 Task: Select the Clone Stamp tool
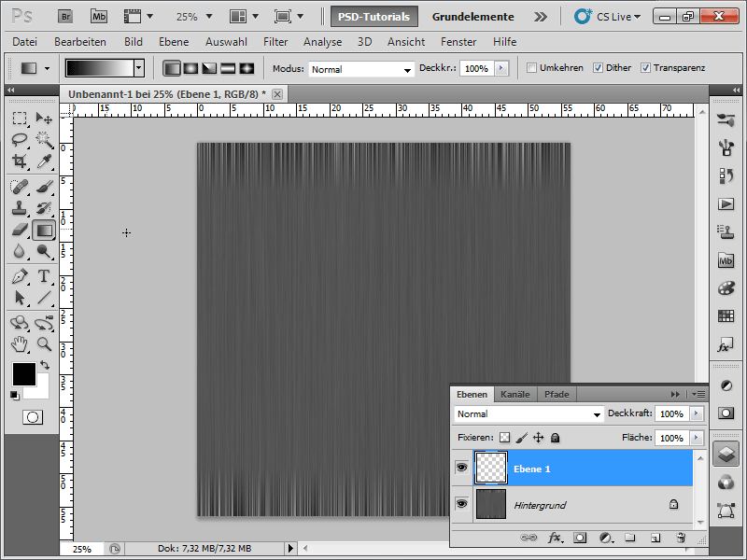[20, 208]
